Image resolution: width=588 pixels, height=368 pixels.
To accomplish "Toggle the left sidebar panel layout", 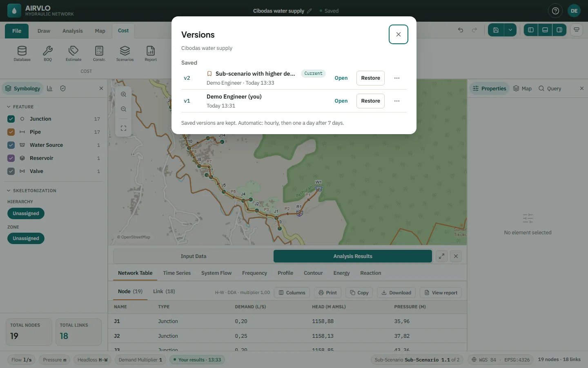I will [x=531, y=30].
